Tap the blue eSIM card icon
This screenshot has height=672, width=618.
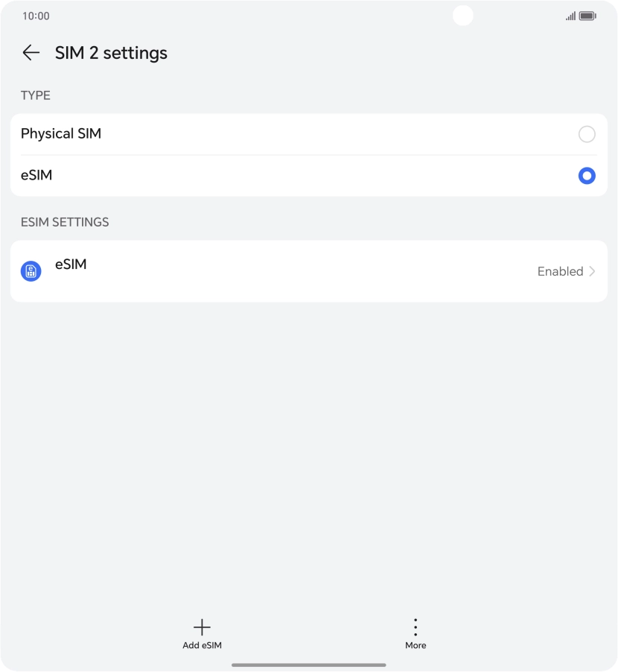coord(31,271)
